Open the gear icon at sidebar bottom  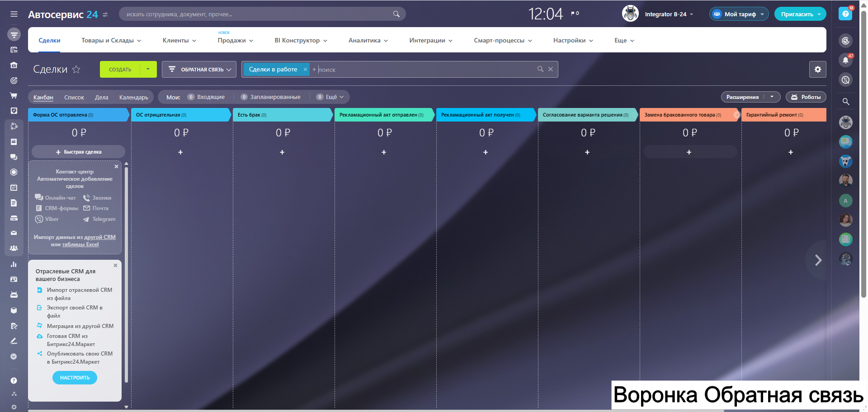click(14, 407)
